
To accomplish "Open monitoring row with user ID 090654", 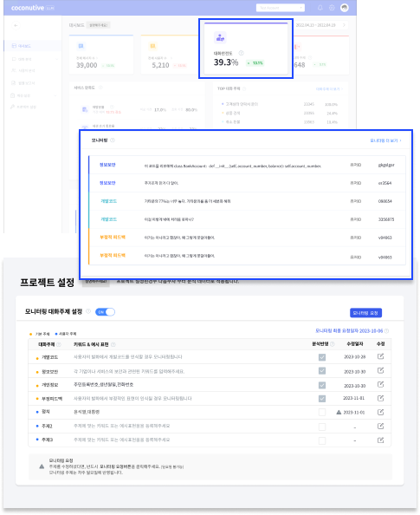I will [x=247, y=201].
